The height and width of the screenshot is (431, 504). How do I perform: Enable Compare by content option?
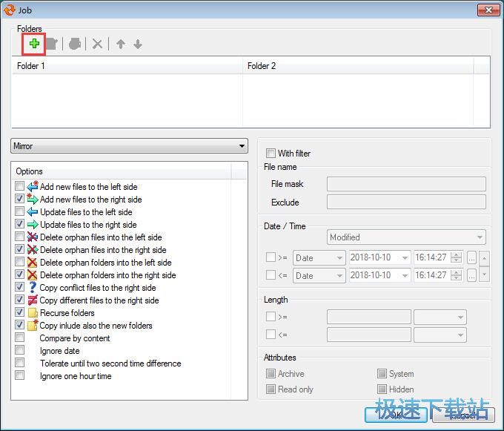20,338
